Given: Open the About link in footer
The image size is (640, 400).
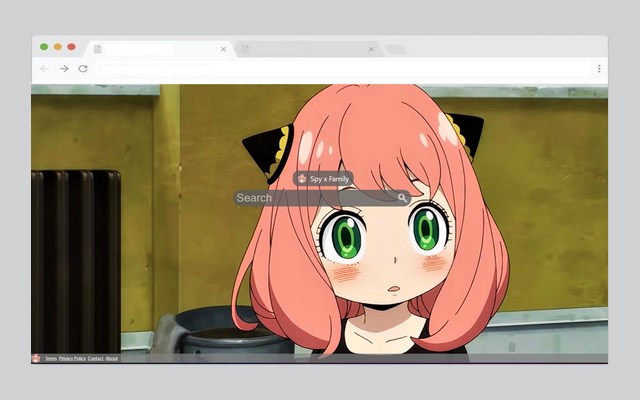Looking at the screenshot, I should [111, 358].
